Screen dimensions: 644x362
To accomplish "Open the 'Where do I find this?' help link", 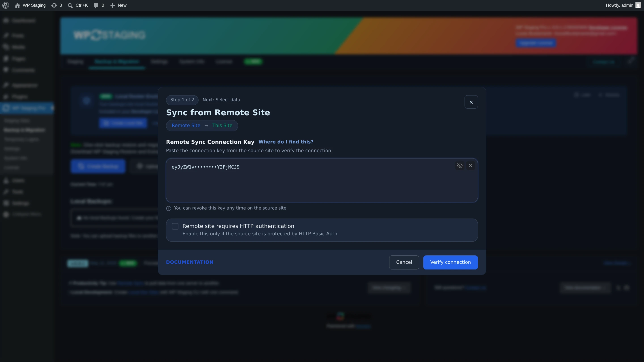I will 286,142.
